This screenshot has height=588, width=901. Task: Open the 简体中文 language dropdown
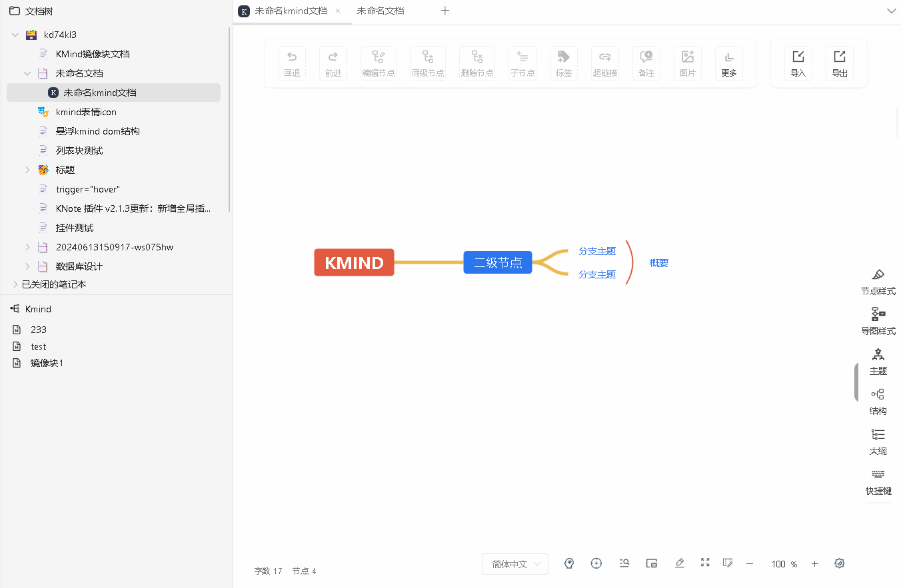[515, 564]
